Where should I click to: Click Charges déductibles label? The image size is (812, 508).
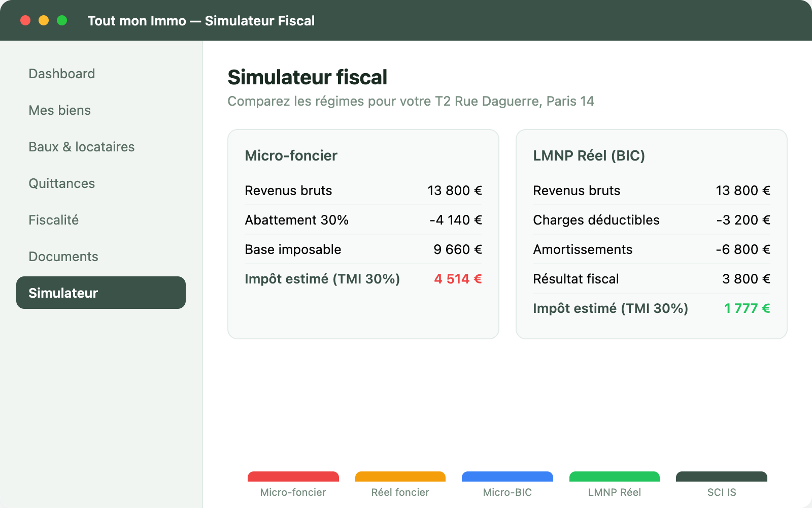pyautogui.click(x=596, y=220)
